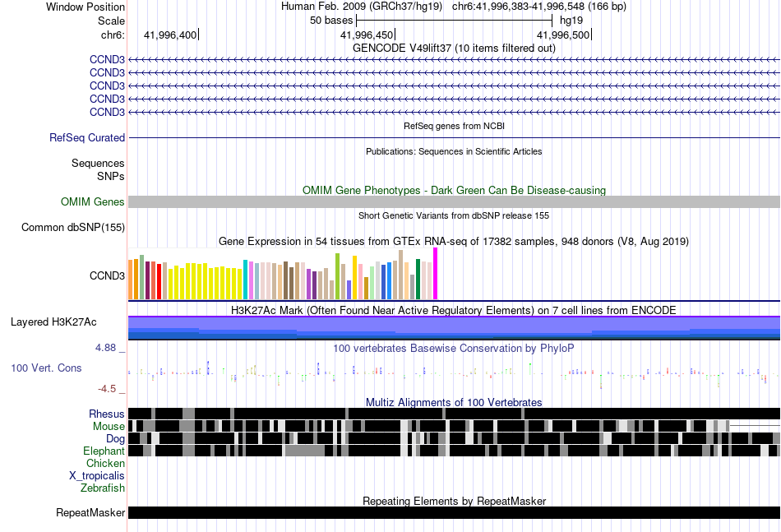Click the Short Genetic Variants dbSNP title

point(454,215)
